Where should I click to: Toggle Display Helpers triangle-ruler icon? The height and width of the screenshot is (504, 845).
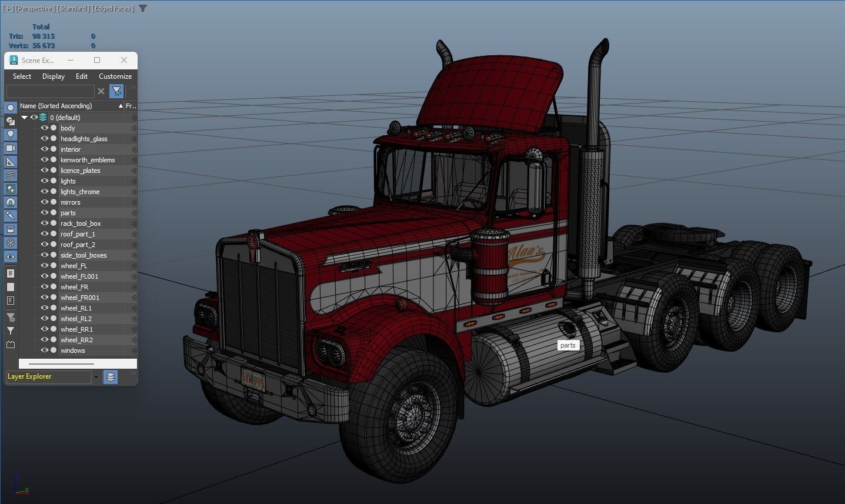[x=11, y=162]
